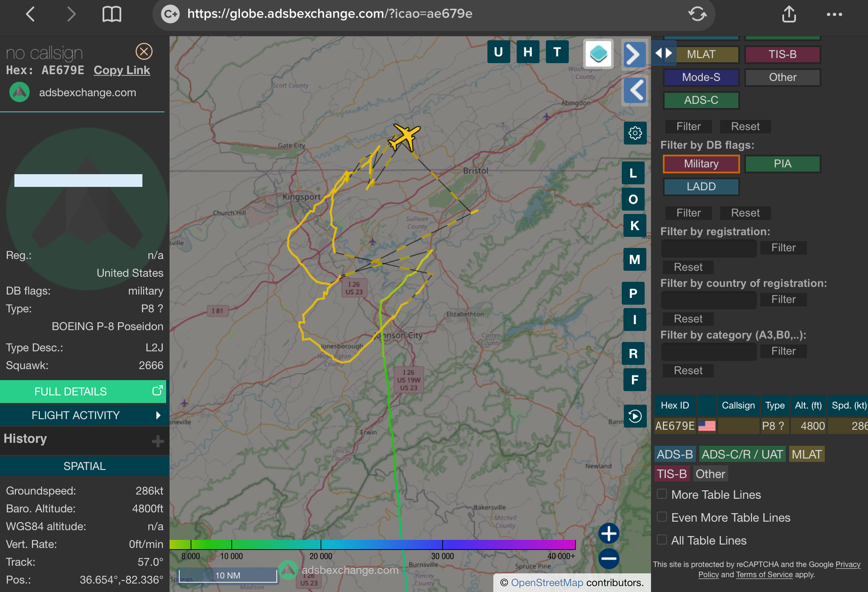The image size is (868, 592).
Task: Zoom out the map with minus button
Action: pyautogui.click(x=609, y=559)
